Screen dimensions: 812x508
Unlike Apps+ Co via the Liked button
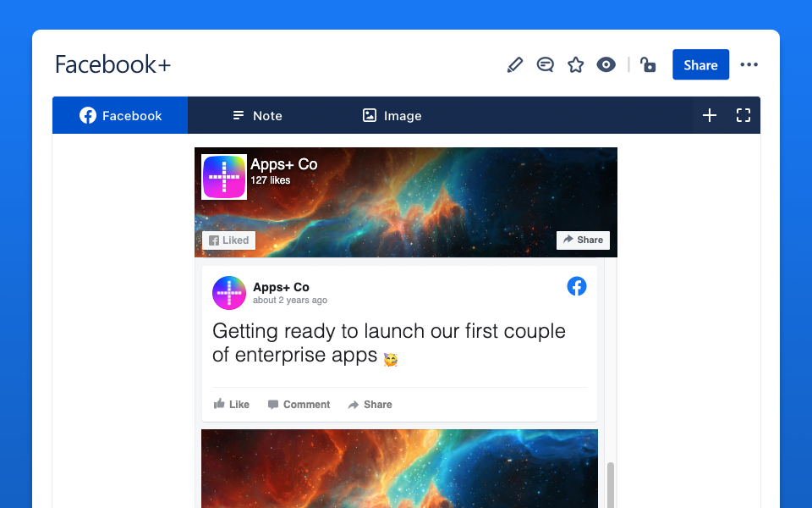click(x=228, y=240)
